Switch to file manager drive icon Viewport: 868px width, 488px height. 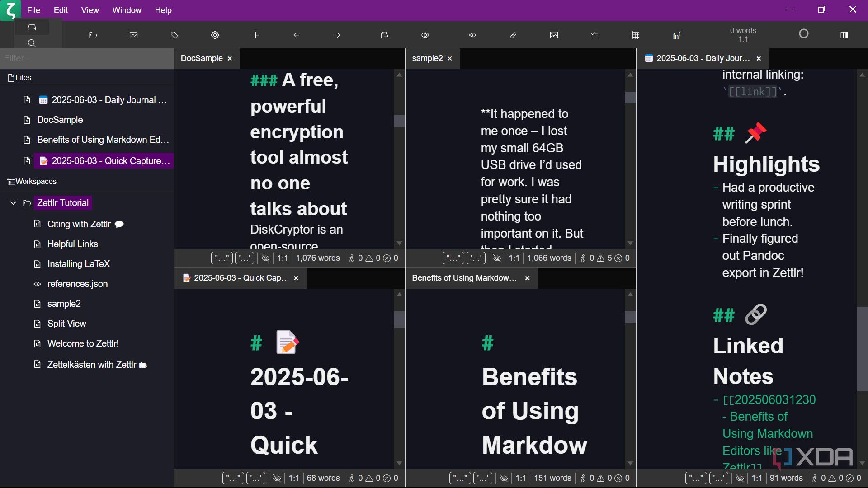point(32,28)
